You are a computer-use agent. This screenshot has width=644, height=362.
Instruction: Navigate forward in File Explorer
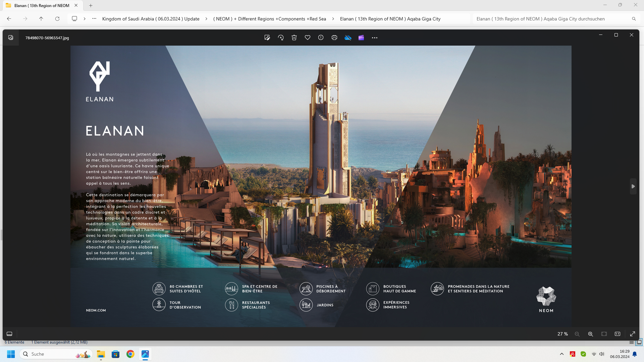click(x=25, y=19)
